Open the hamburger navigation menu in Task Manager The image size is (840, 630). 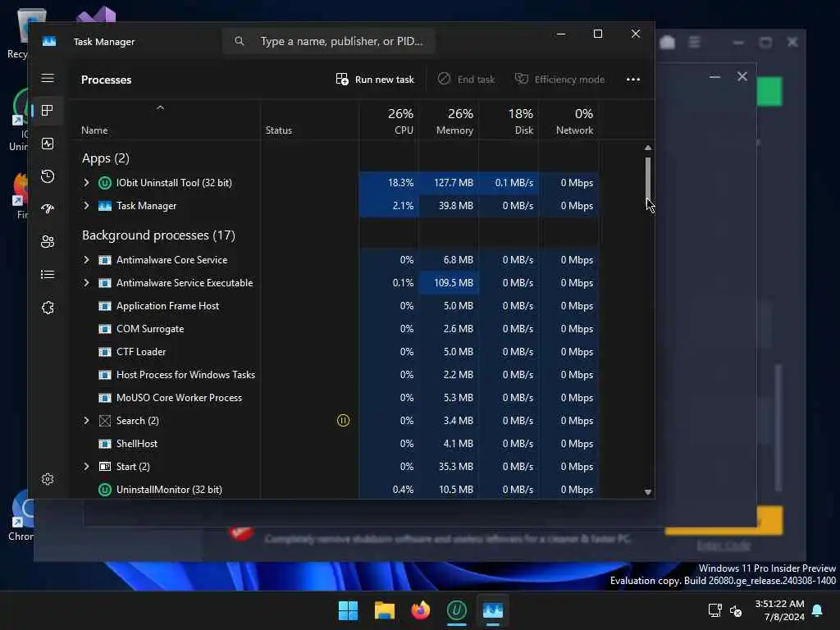pyautogui.click(x=47, y=78)
